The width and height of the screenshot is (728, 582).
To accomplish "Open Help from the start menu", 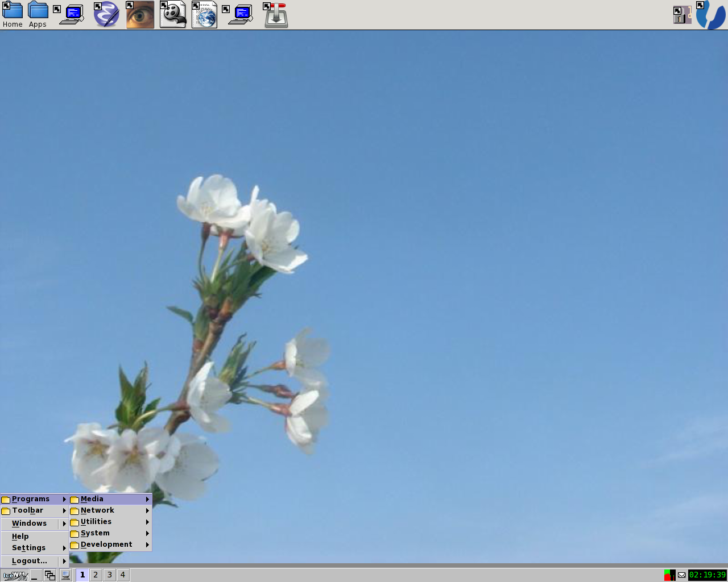I will (35, 537).
